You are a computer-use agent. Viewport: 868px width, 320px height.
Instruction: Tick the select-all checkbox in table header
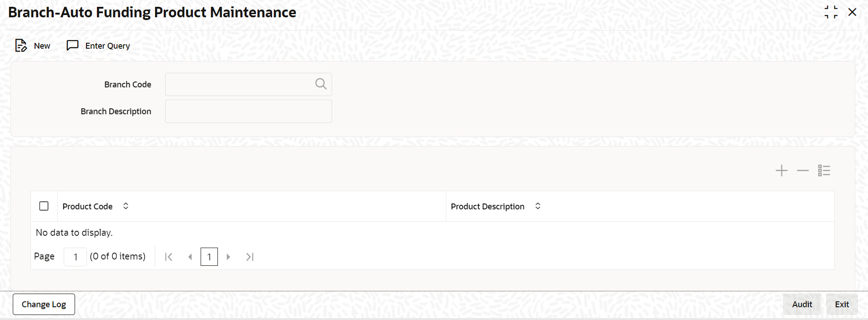click(44, 206)
